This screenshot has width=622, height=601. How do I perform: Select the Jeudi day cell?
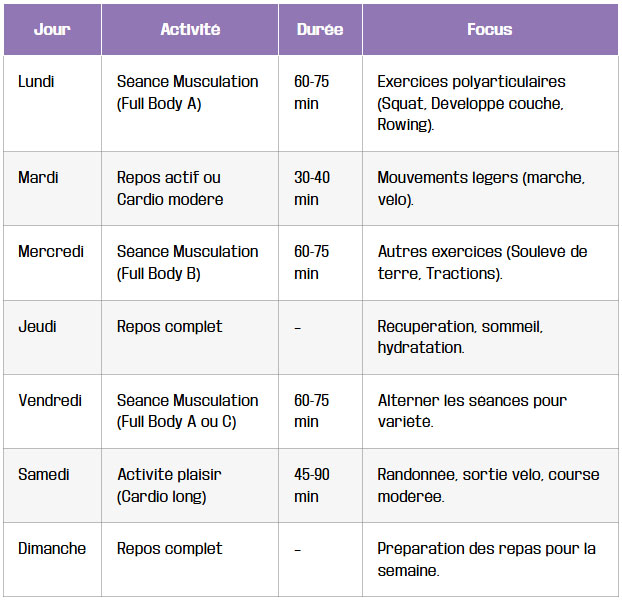[x=37, y=326]
